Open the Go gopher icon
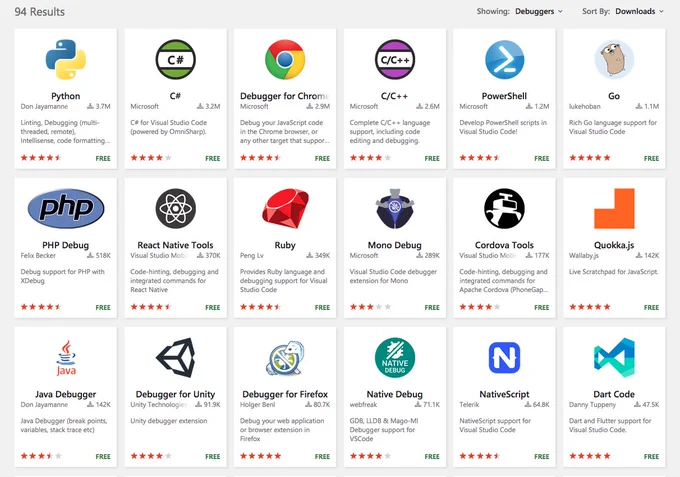This screenshot has height=477, width=680. click(x=614, y=59)
